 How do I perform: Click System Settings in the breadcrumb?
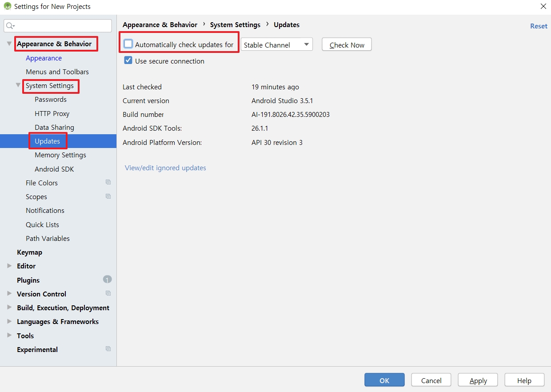click(235, 24)
